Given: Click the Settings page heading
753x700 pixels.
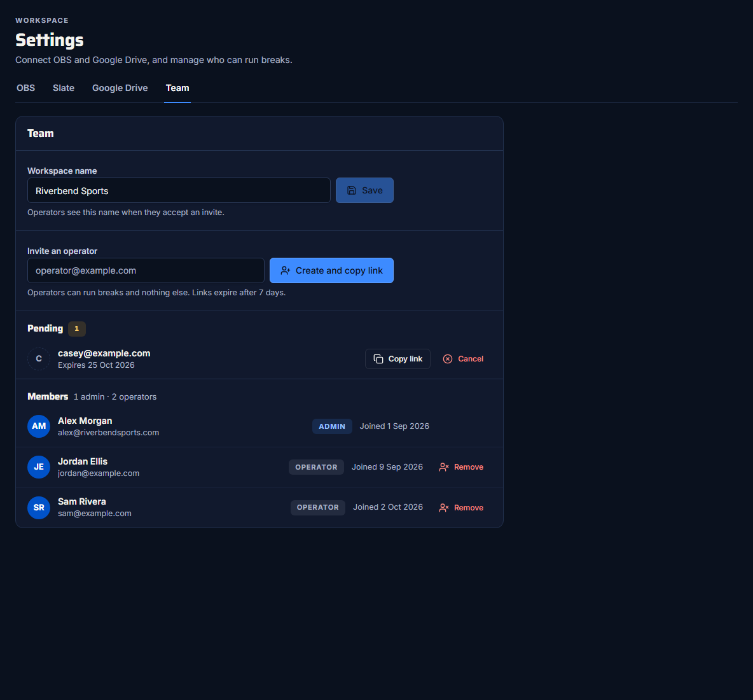Looking at the screenshot, I should click(50, 40).
